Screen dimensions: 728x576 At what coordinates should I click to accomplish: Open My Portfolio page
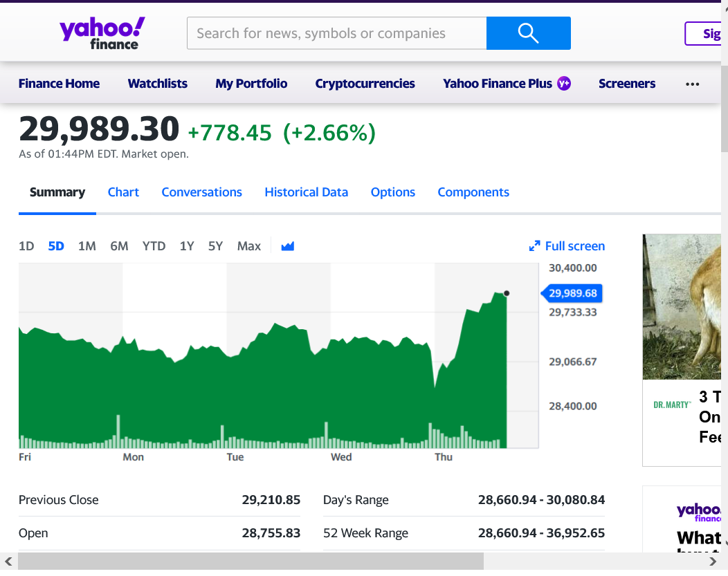click(x=251, y=84)
